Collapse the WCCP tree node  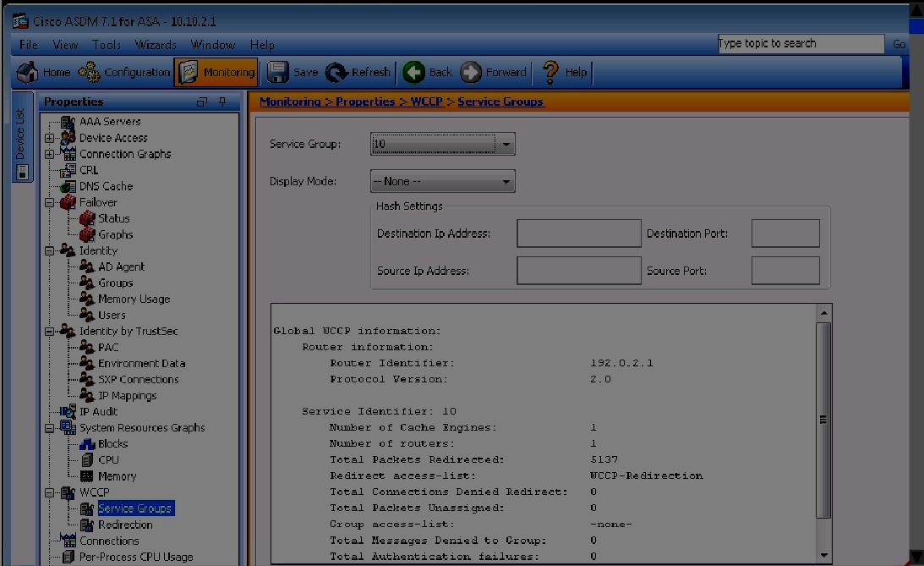tap(50, 492)
